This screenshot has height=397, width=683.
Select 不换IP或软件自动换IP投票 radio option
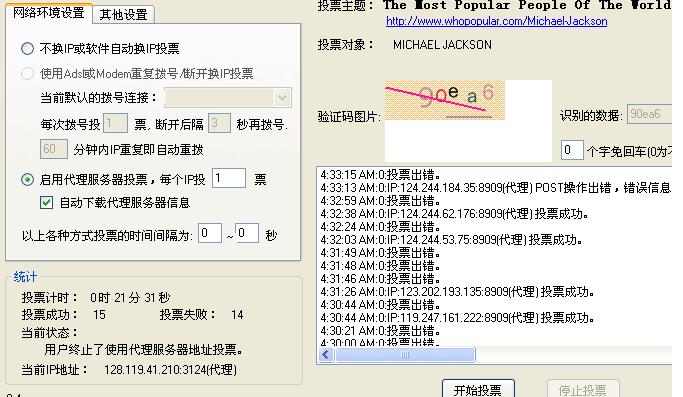tap(27, 48)
